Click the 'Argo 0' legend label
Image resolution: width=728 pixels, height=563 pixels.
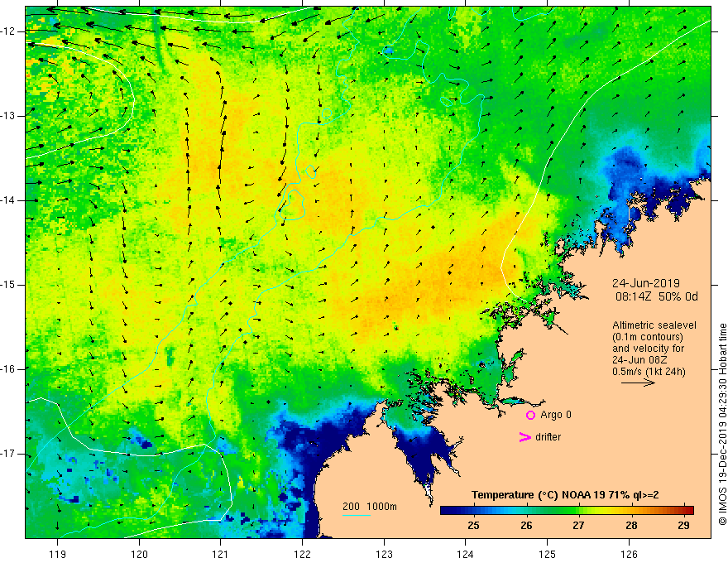(556, 415)
